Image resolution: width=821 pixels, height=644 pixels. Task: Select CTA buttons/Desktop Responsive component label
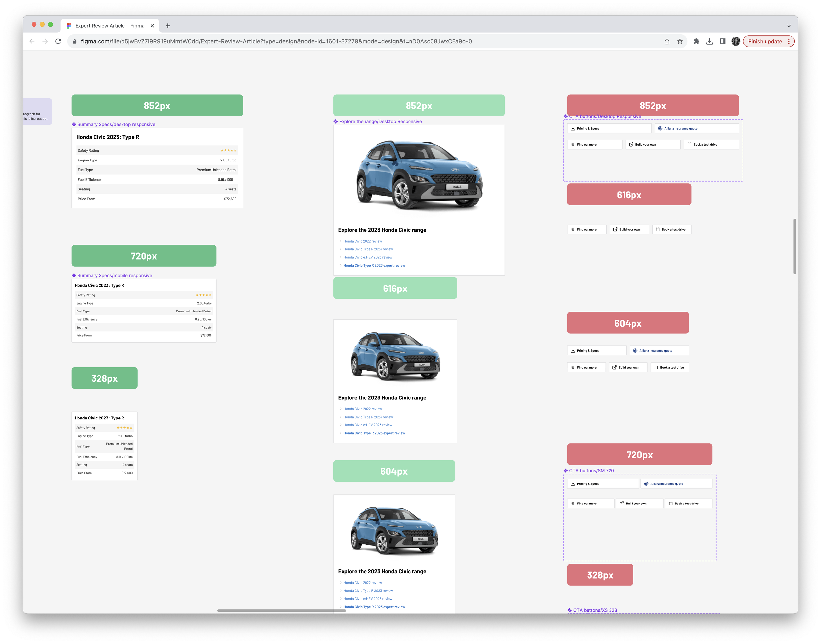(x=602, y=116)
